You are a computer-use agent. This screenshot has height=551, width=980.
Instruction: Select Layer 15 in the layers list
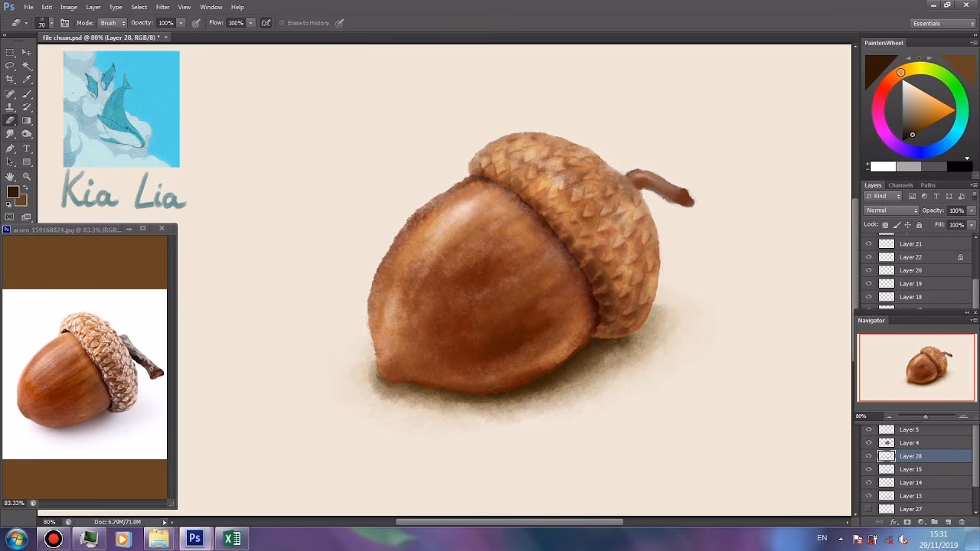(910, 469)
